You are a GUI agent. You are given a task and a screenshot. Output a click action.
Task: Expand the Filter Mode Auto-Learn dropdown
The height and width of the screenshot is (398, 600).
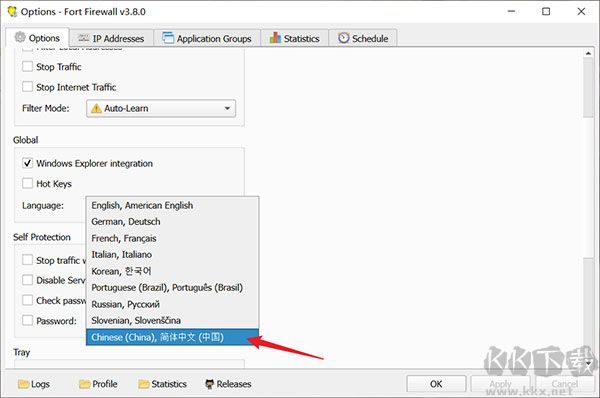(161, 108)
